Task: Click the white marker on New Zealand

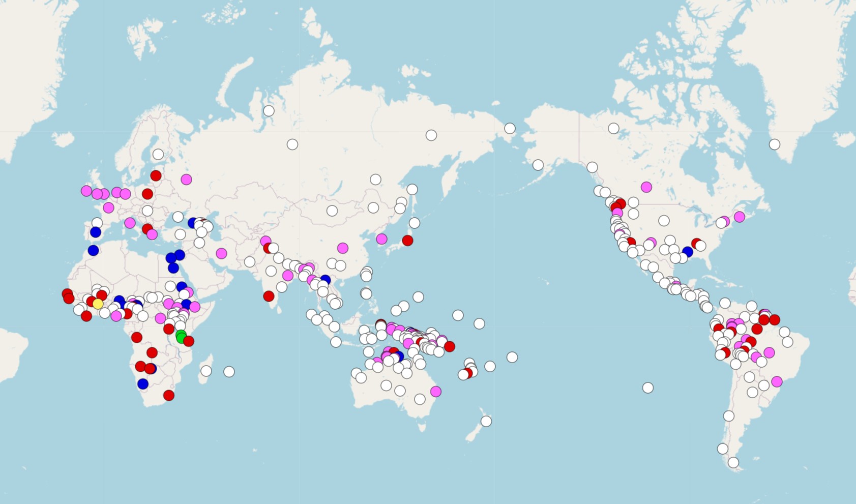Action: (x=486, y=421)
